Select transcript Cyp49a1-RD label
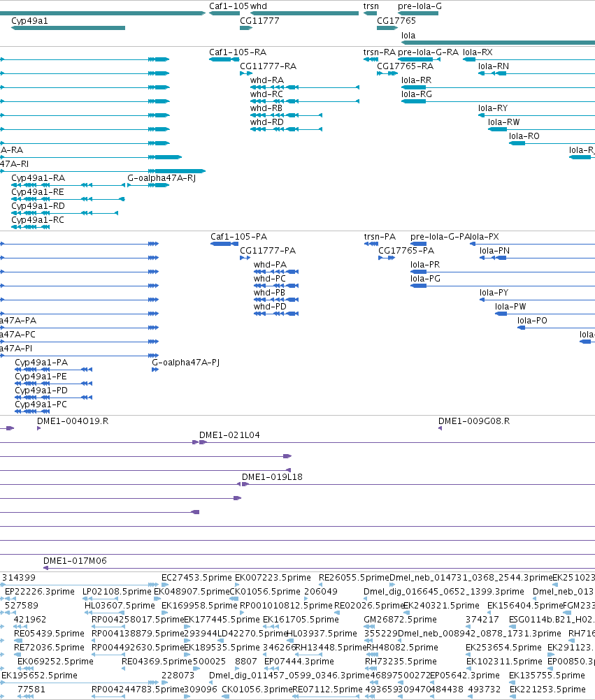Image resolution: width=595 pixels, height=700 pixels. [x=38, y=206]
